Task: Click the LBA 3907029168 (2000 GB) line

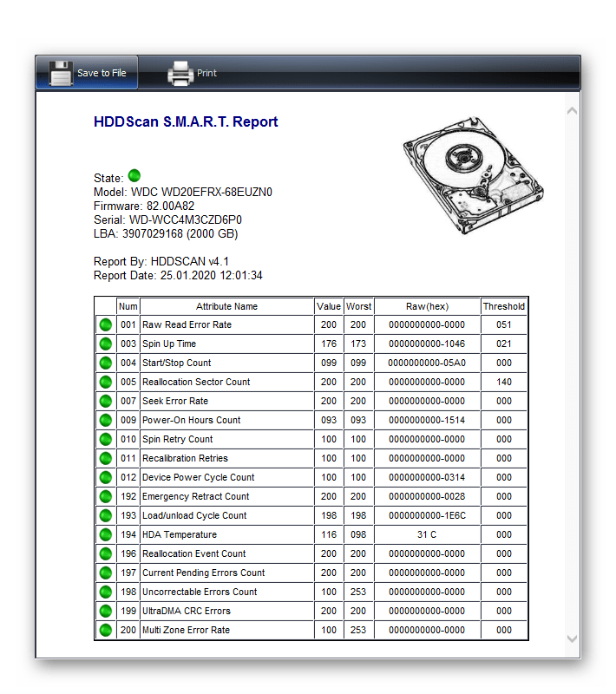Action: (x=166, y=233)
